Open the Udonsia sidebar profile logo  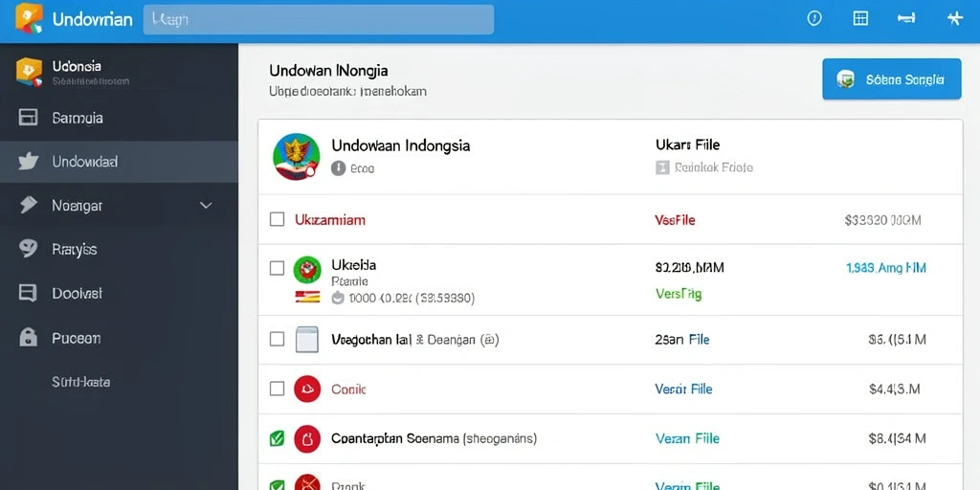tap(29, 72)
